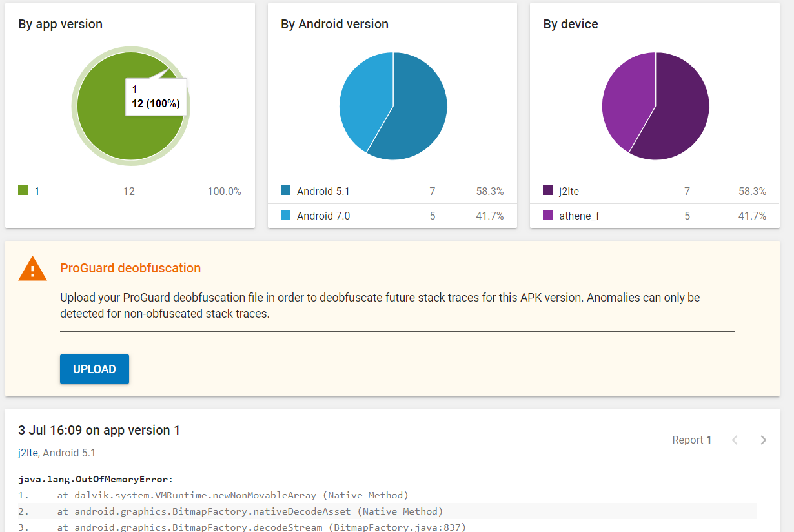
Task: Click green app version 1 legend swatch
Action: coord(23,190)
